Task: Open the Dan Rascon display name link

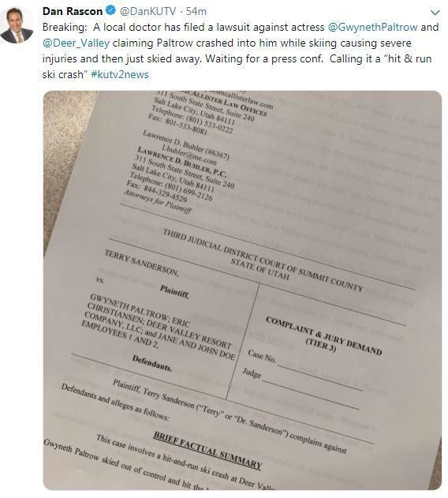Action: click(x=73, y=11)
